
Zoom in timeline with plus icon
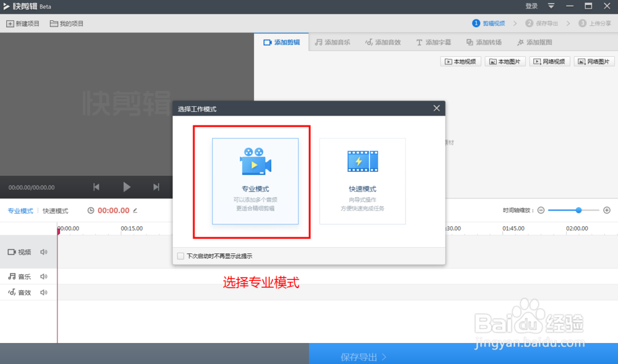[607, 210]
